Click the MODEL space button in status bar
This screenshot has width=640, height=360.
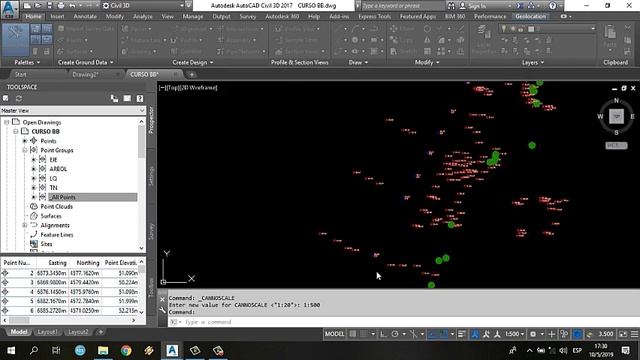pyautogui.click(x=334, y=334)
